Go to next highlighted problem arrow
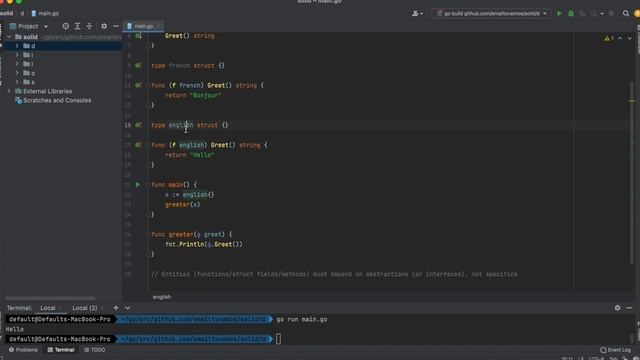 pyautogui.click(x=630, y=38)
